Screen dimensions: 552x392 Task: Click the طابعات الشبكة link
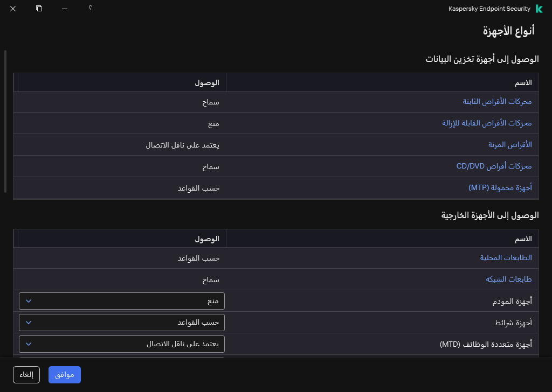pyautogui.click(x=508, y=279)
